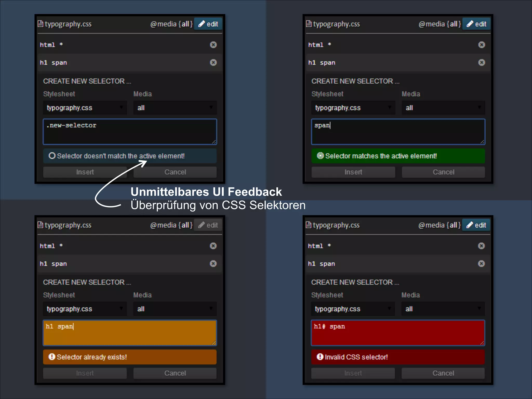The height and width of the screenshot is (399, 532).
Task: Select html * row in top-left panel
Action: (x=130, y=45)
